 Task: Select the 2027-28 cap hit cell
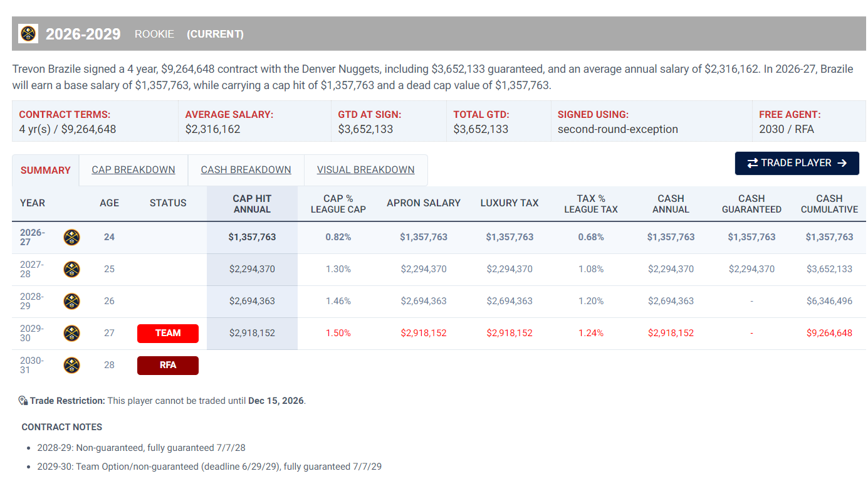pyautogui.click(x=252, y=269)
